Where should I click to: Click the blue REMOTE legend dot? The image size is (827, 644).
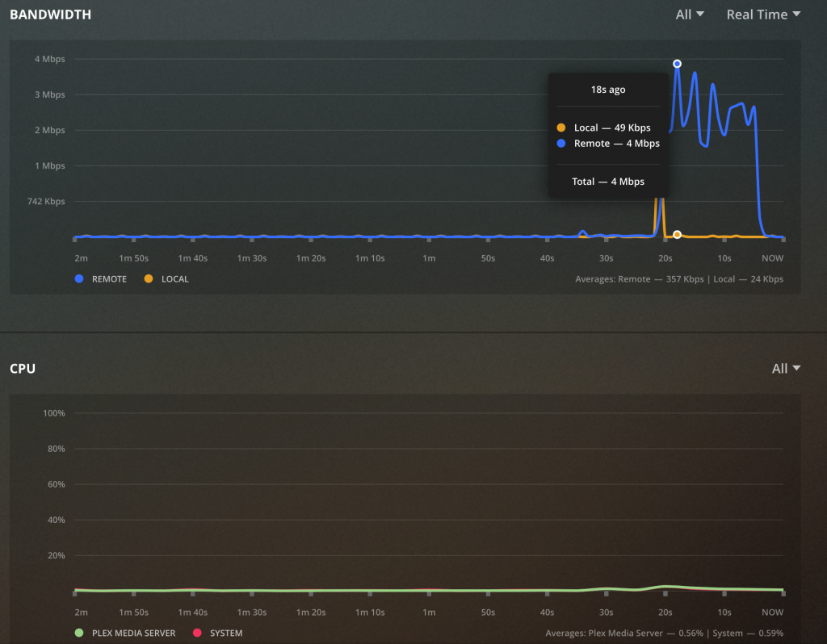pos(78,278)
